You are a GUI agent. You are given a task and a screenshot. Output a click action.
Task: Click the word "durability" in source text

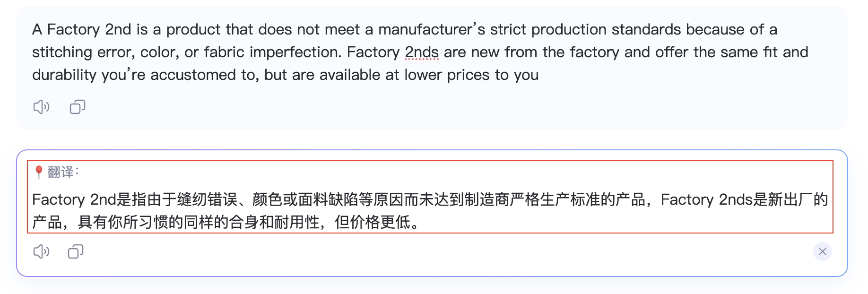tap(64, 75)
